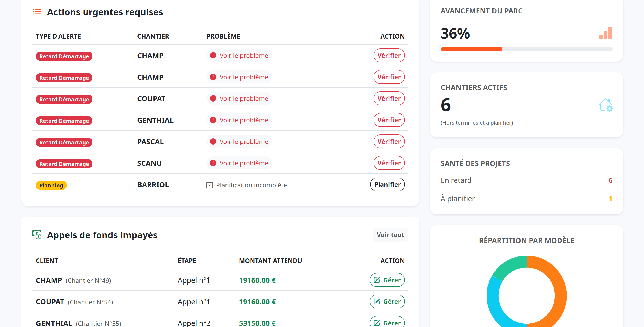Viewport: 644px width, 327px height.
Task: Click the (Hors terminés et à planifier) note
Action: tap(477, 123)
